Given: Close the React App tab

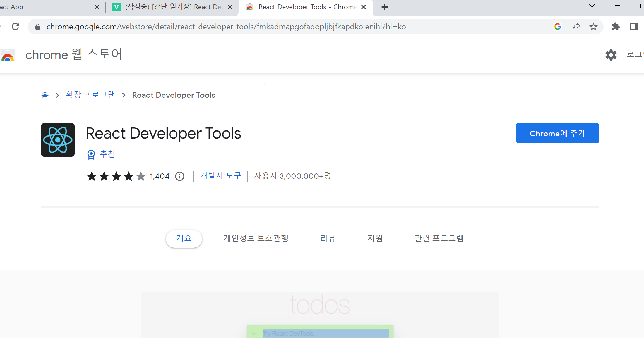Looking at the screenshot, I should (x=97, y=7).
